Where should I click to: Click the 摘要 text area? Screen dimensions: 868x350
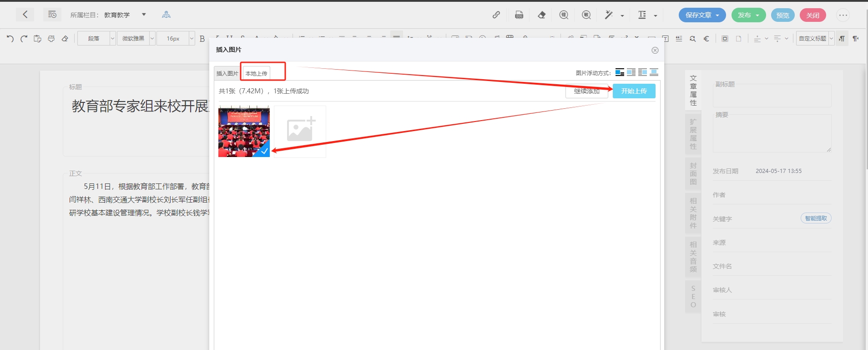click(x=772, y=133)
